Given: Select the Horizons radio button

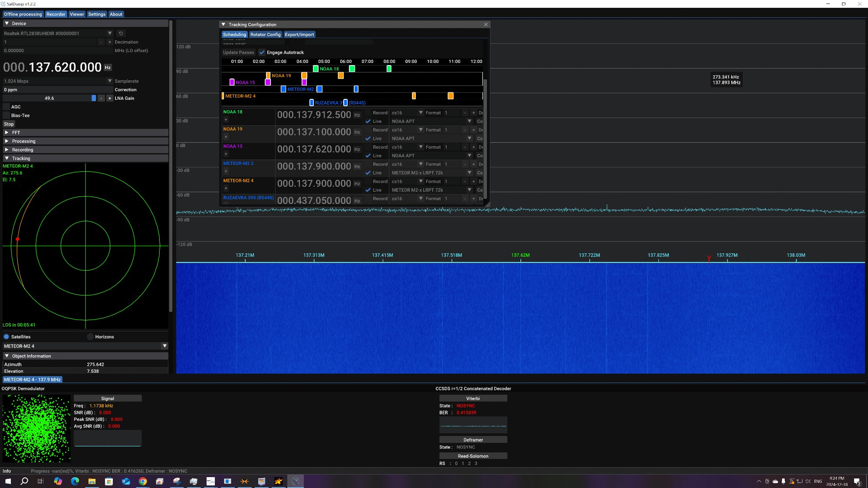Looking at the screenshot, I should point(90,337).
